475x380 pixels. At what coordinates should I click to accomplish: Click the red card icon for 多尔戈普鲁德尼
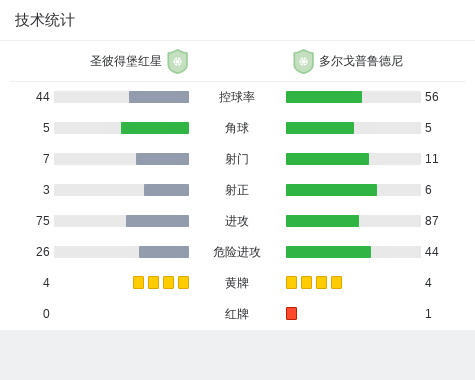pos(291,313)
